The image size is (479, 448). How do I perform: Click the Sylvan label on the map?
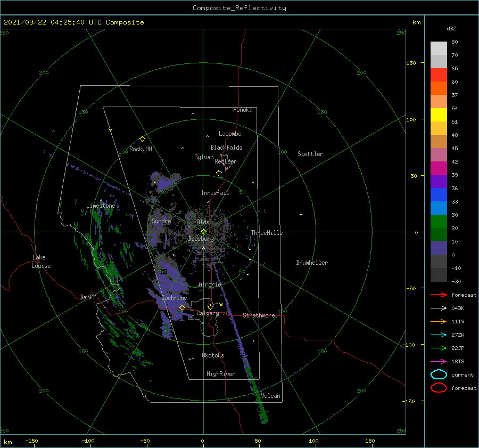coord(204,157)
